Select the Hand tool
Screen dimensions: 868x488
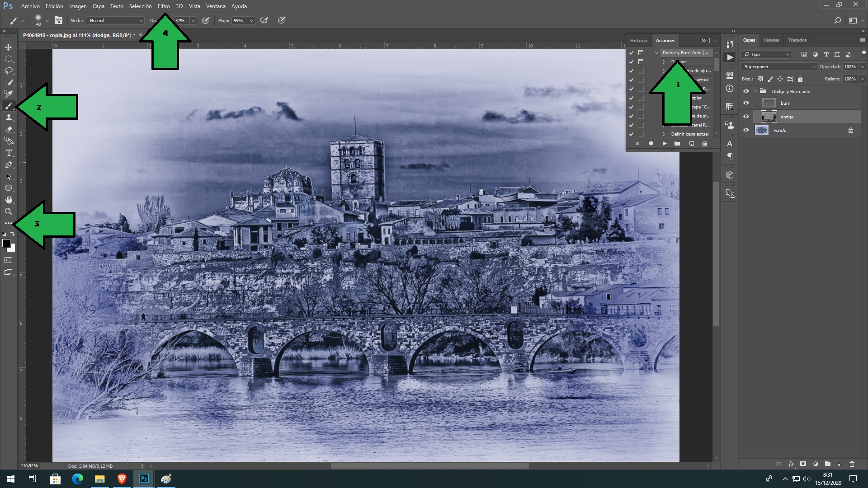pyautogui.click(x=9, y=200)
